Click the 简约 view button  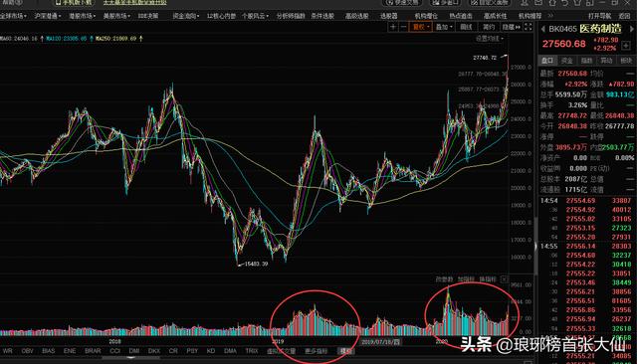click(x=489, y=27)
